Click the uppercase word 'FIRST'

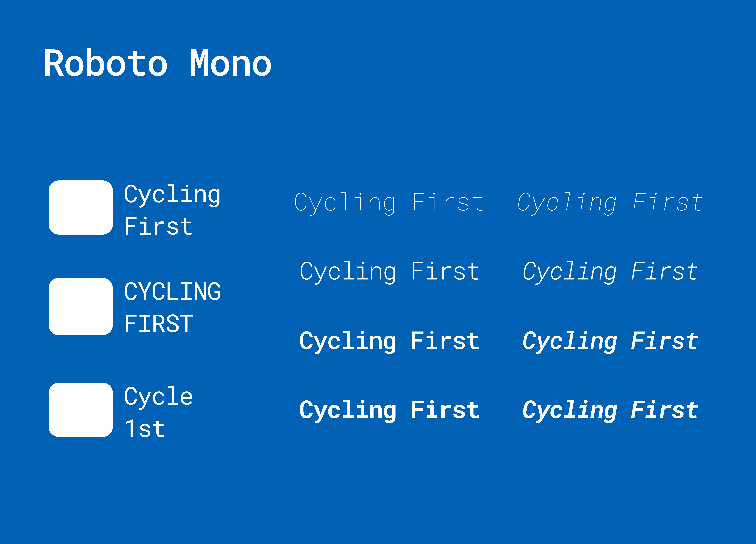tap(159, 324)
